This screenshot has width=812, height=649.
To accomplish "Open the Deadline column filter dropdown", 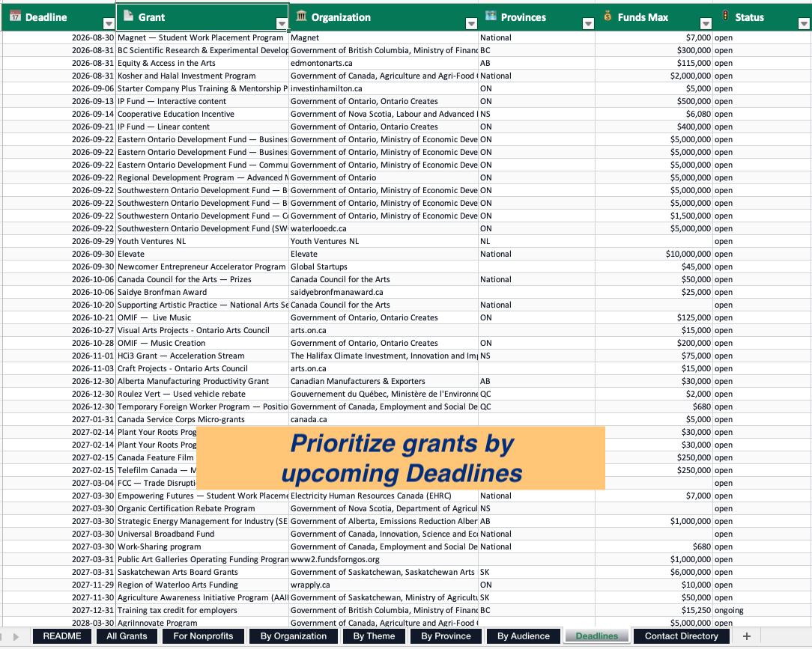I will [x=108, y=23].
